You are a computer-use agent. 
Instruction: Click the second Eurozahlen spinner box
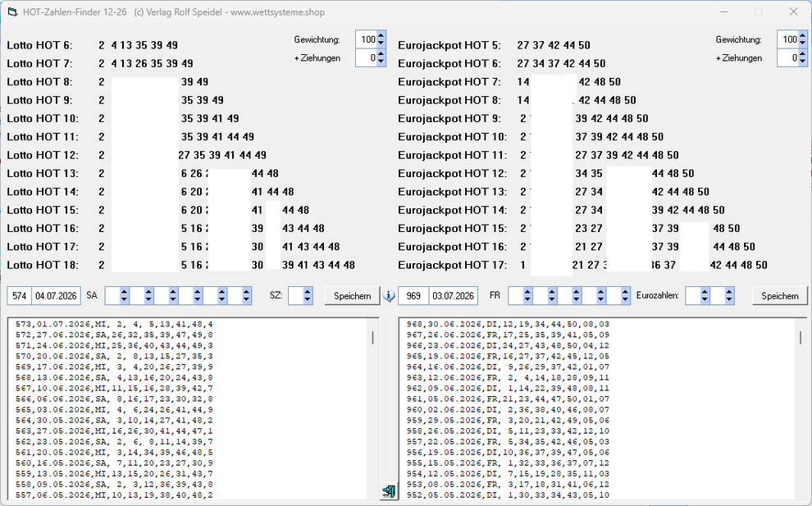coord(723,296)
